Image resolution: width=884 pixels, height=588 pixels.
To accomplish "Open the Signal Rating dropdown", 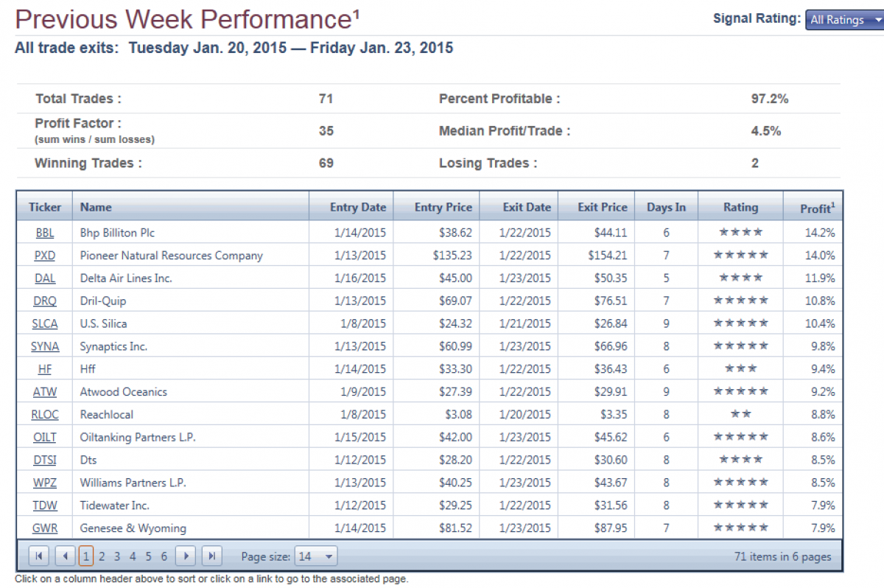I will (x=844, y=20).
